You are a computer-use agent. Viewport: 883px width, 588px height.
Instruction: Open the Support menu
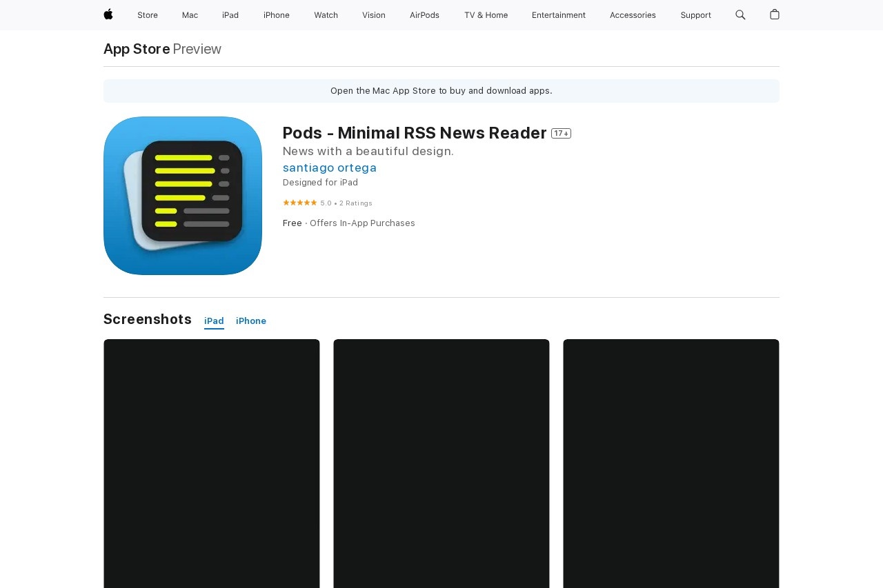(695, 15)
